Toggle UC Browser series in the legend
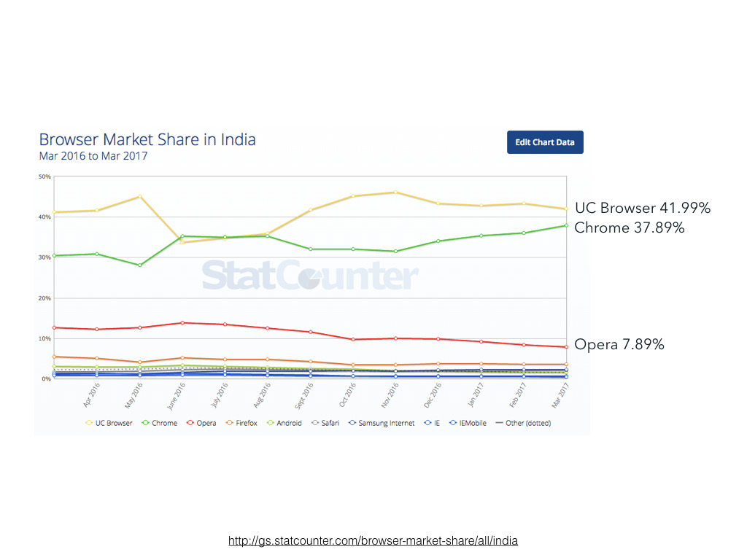747x560 pixels. coord(109,423)
